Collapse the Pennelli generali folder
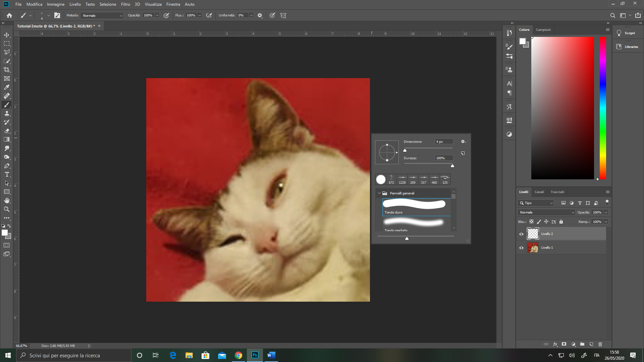The width and height of the screenshot is (644, 362). 379,193
